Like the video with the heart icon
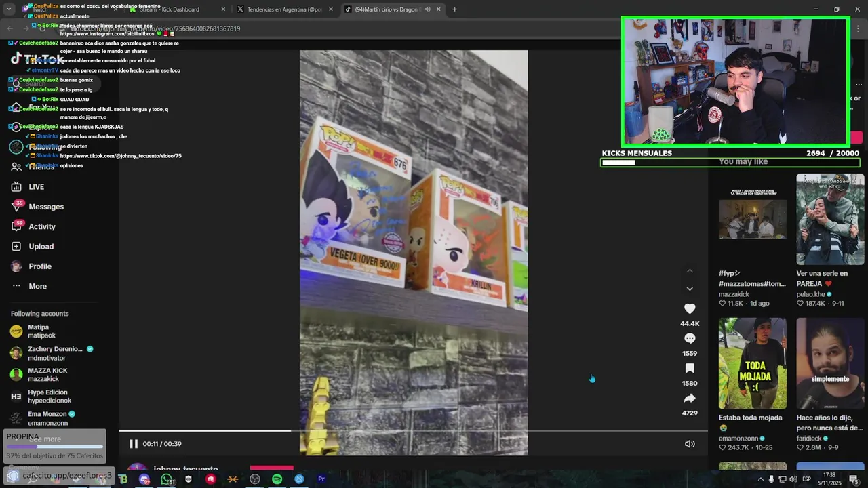The height and width of the screenshot is (488, 868). 690,308
